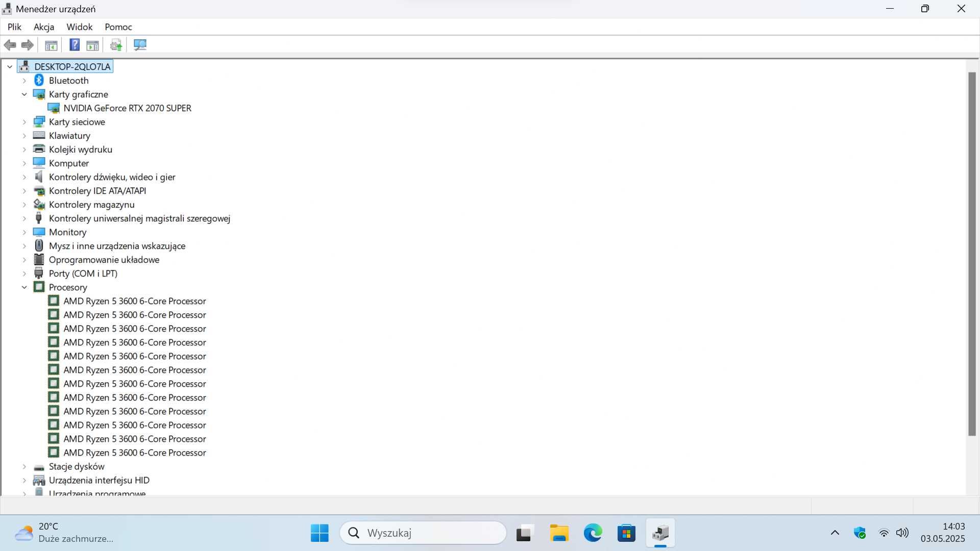Image resolution: width=980 pixels, height=551 pixels.
Task: Open the Widok menu
Action: (80, 27)
